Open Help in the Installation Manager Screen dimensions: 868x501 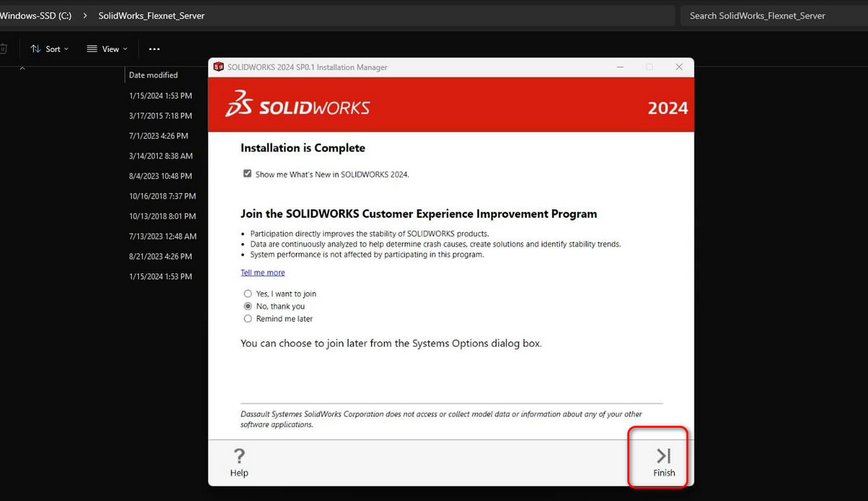pyautogui.click(x=239, y=462)
